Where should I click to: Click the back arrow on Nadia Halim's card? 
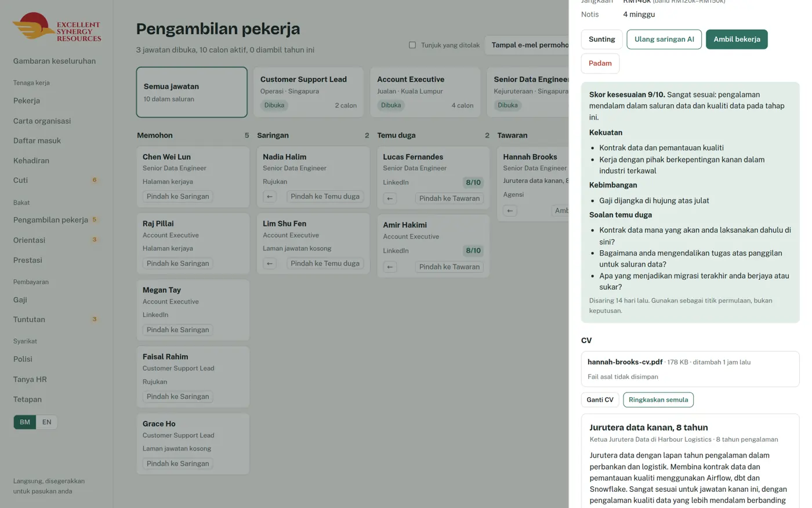click(270, 197)
